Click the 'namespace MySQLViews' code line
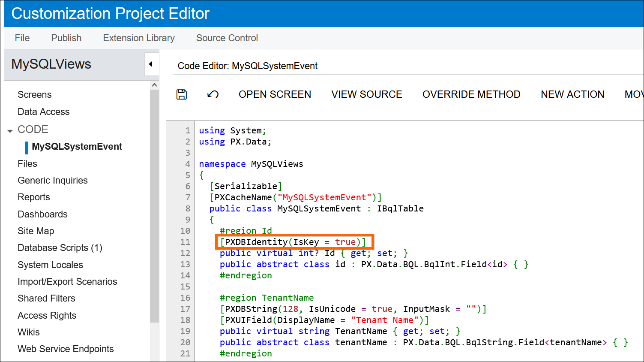 click(251, 164)
